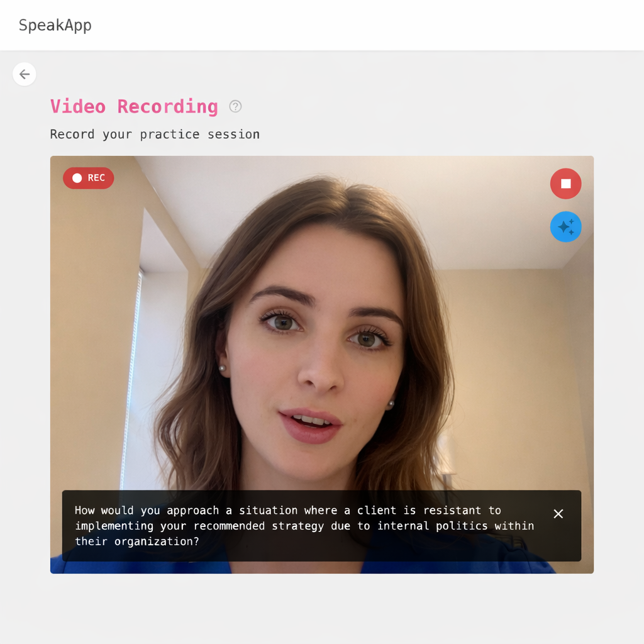Click the sparkle icon for AI enhancements
Viewport: 644px width, 644px height.
coord(565,226)
